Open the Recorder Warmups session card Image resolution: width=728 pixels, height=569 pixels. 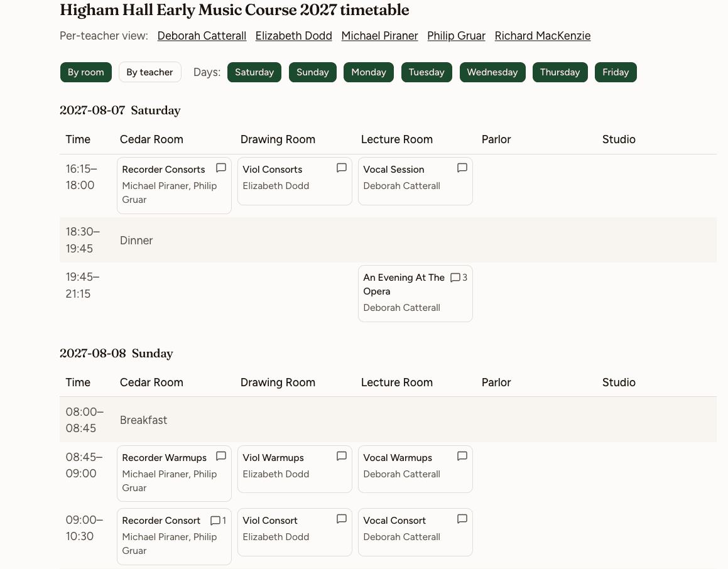point(174,474)
